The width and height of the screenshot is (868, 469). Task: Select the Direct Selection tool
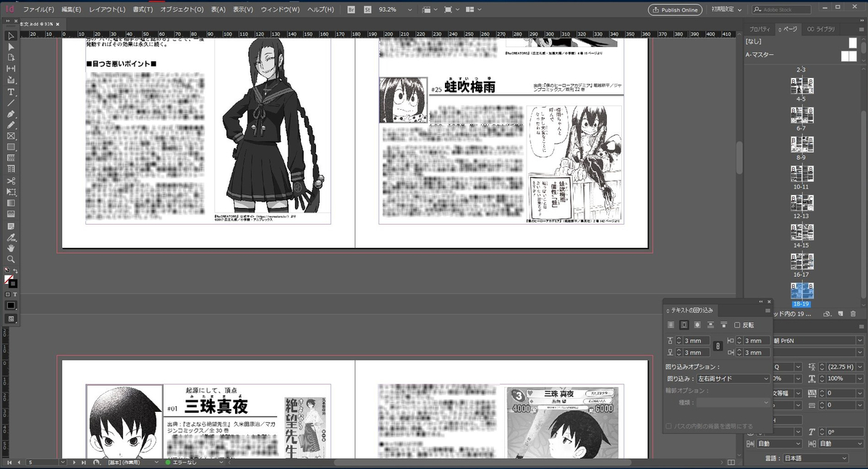11,47
